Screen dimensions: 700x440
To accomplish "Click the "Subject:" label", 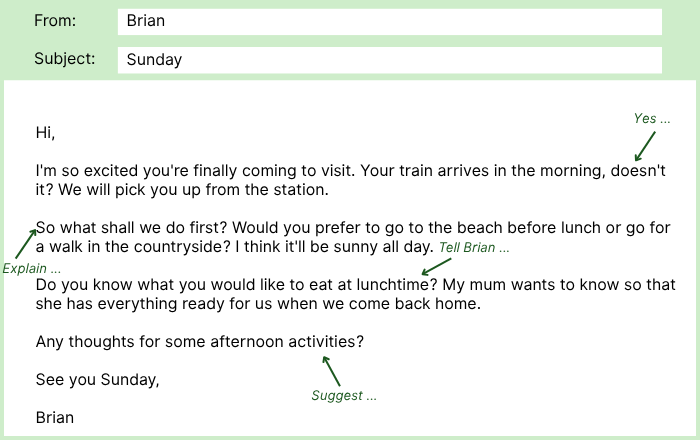I will tap(65, 58).
